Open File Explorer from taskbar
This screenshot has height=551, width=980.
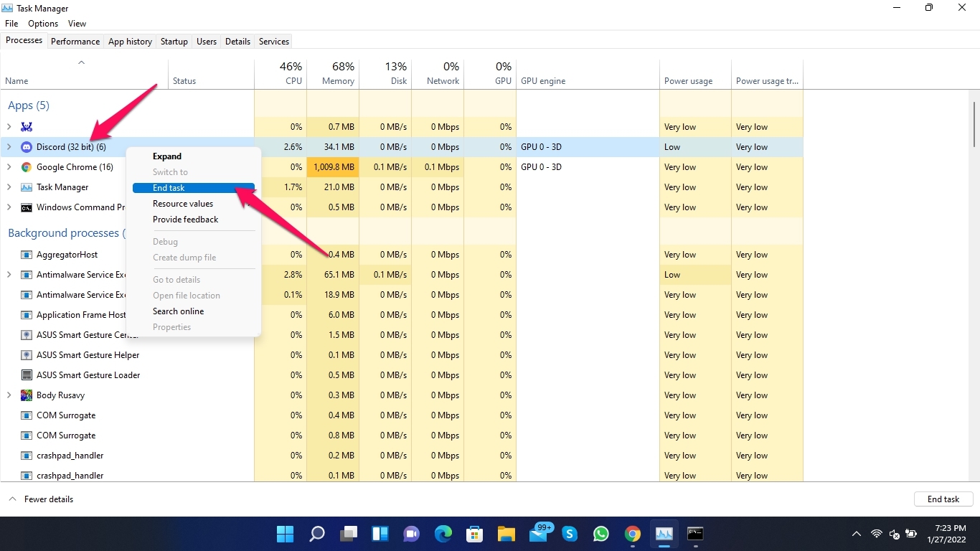[507, 534]
